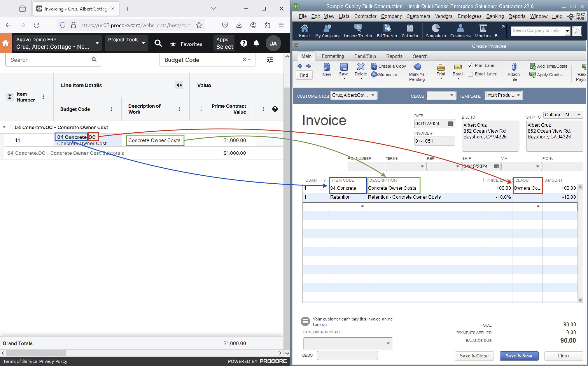The image size is (588, 366).
Task: Open Budget Code column options menu
Action: [111, 109]
